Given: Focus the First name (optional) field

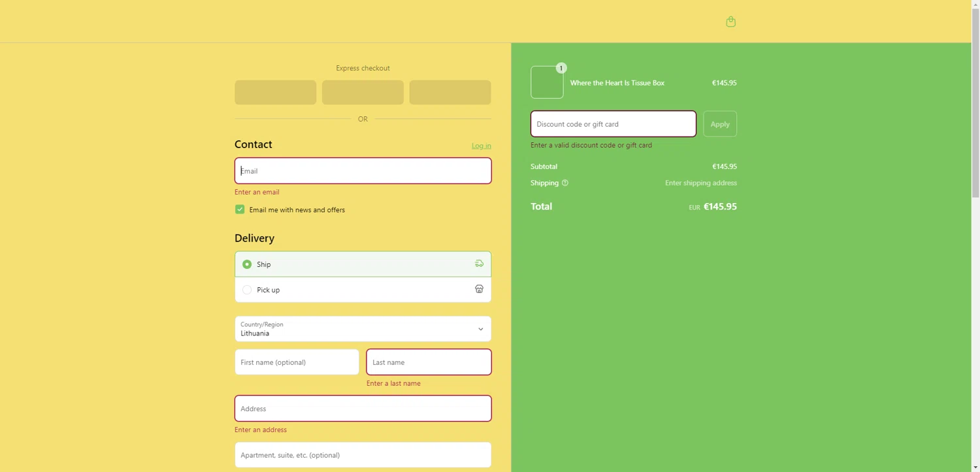Looking at the screenshot, I should click(x=297, y=362).
